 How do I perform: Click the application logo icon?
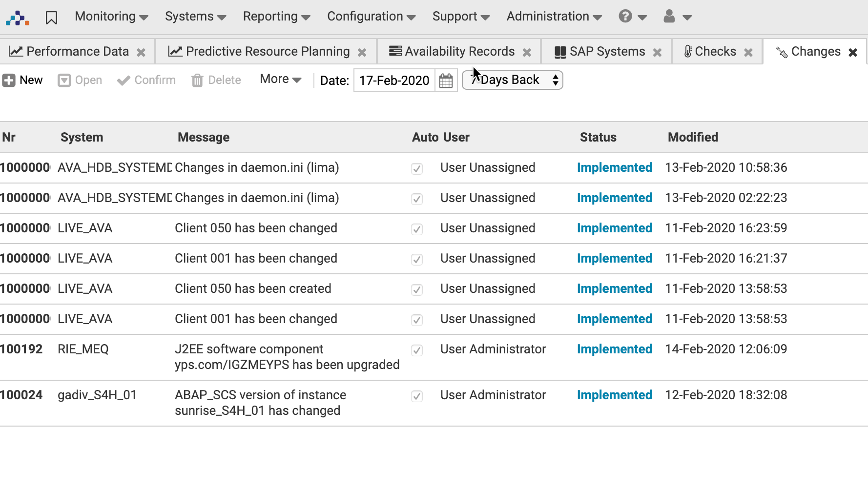click(x=18, y=18)
